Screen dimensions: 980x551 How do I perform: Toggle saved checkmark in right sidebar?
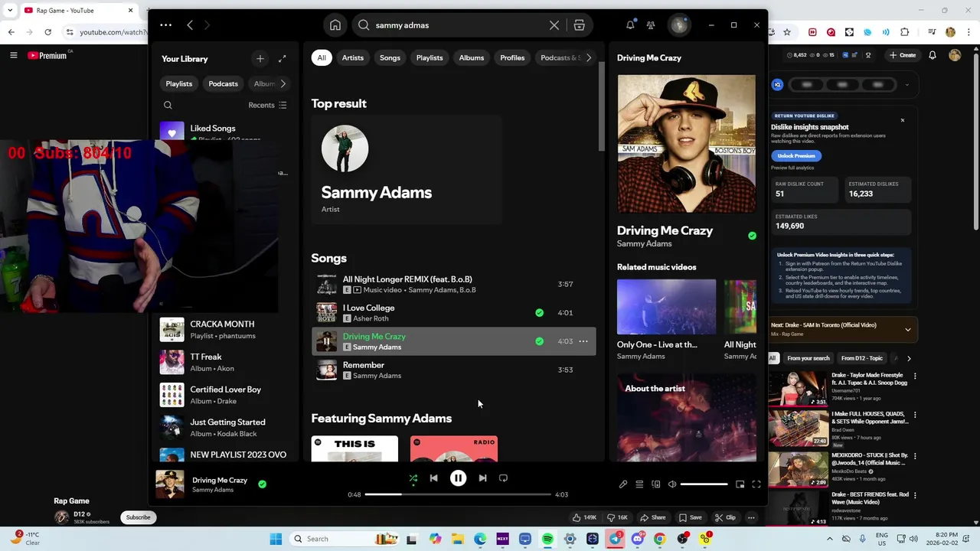752,236
